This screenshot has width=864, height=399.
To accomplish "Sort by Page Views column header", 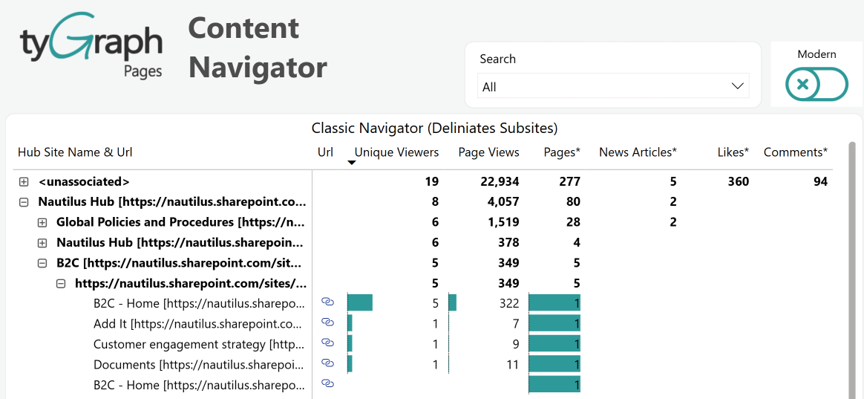I will [x=489, y=152].
